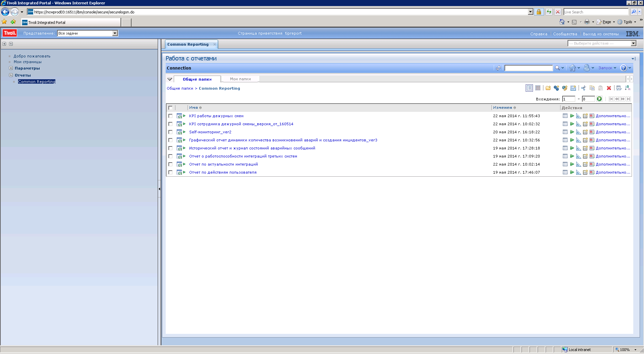The image size is (644, 354).
Task: Click the IE Print icon in command bar
Action: tap(587, 22)
